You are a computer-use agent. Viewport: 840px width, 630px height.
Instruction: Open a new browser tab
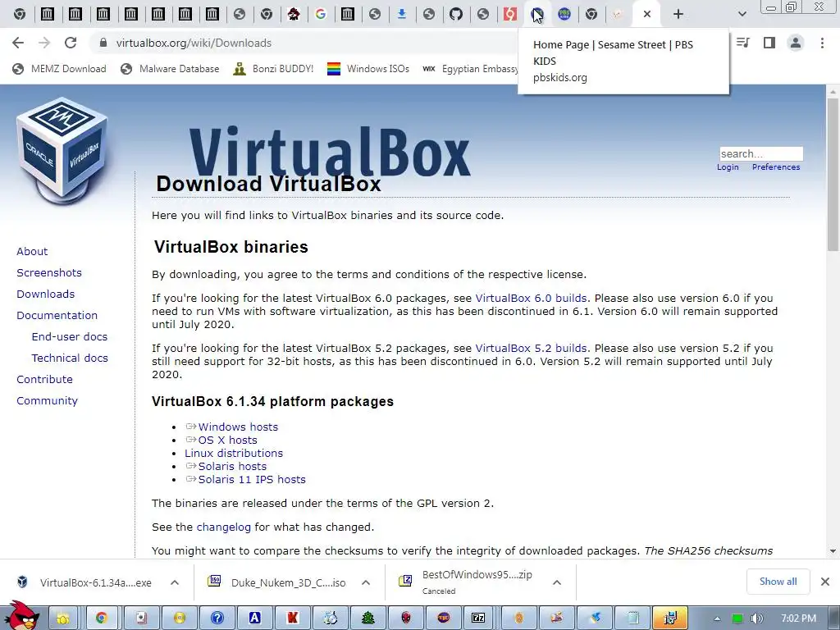678,14
